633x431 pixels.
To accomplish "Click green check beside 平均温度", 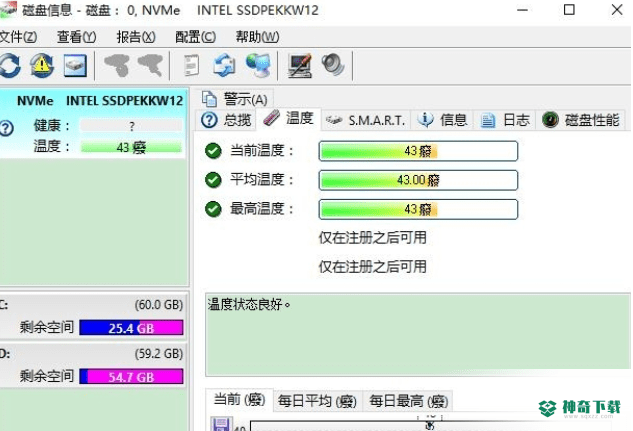I will [213, 180].
